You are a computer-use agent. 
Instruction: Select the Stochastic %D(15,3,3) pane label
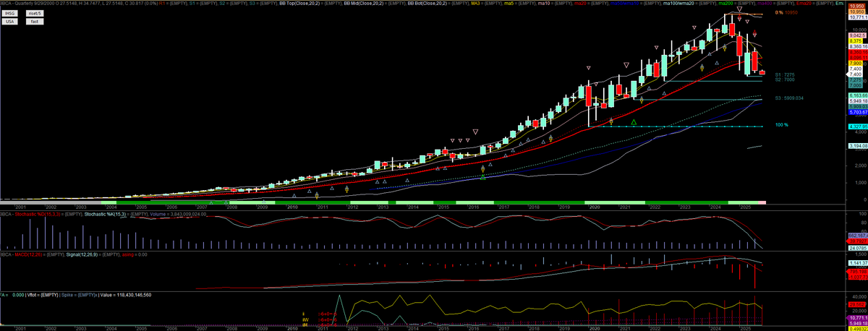pyautogui.click(x=38, y=214)
